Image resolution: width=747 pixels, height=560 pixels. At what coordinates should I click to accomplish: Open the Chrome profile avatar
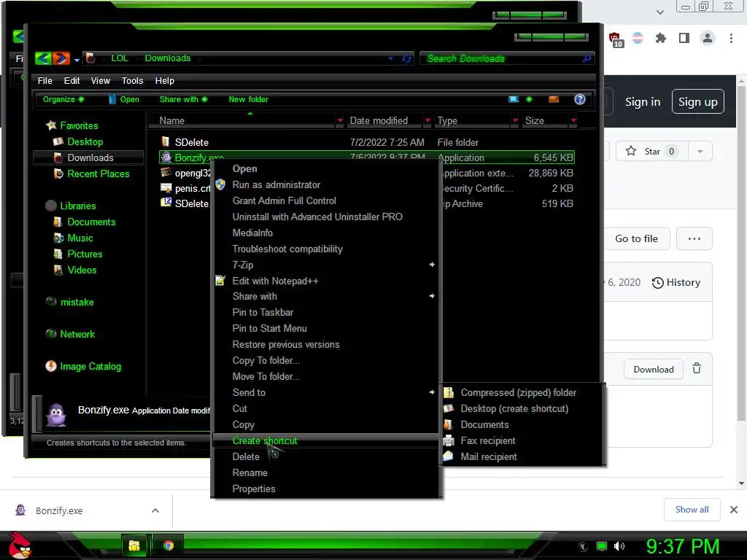[x=708, y=38]
